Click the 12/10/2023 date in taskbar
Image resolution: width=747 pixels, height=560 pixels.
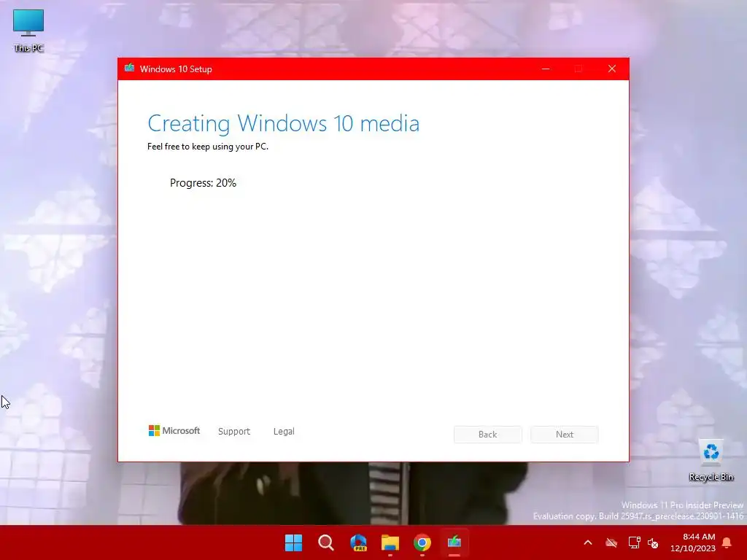click(693, 548)
